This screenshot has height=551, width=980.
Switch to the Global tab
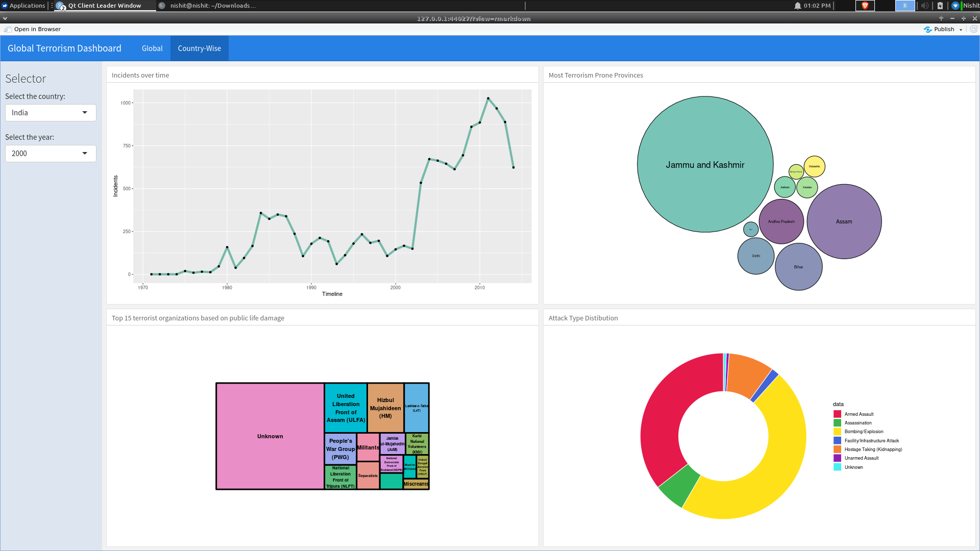[152, 48]
